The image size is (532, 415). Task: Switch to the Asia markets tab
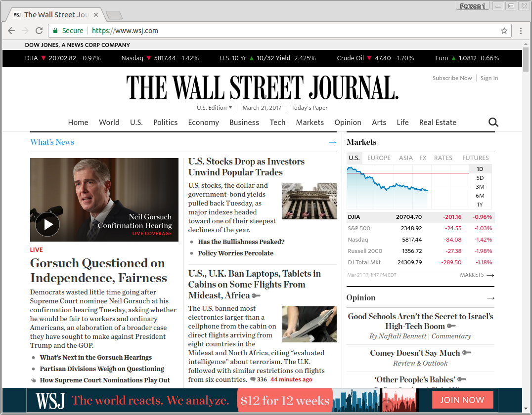[406, 158]
